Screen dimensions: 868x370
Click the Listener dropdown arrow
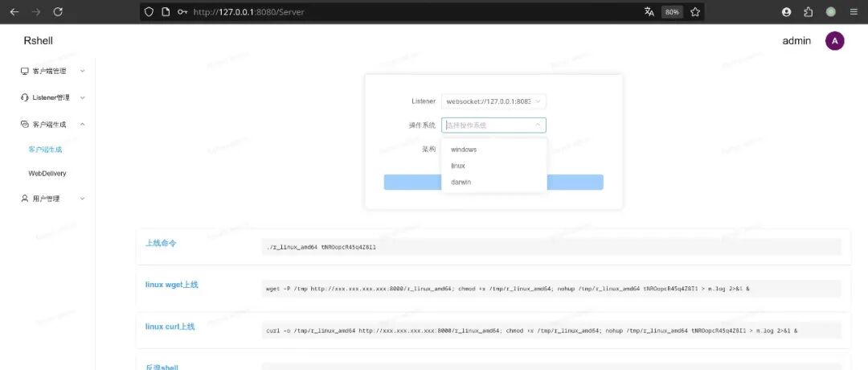click(x=538, y=101)
